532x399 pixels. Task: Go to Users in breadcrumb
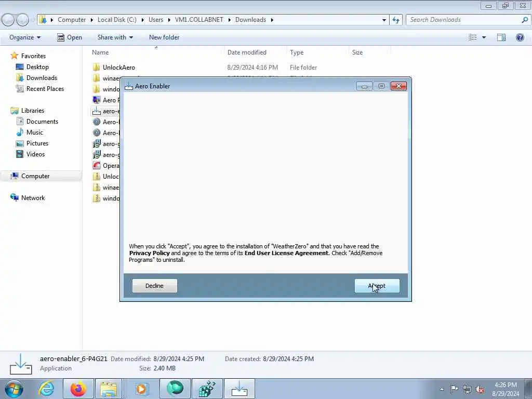pyautogui.click(x=156, y=20)
